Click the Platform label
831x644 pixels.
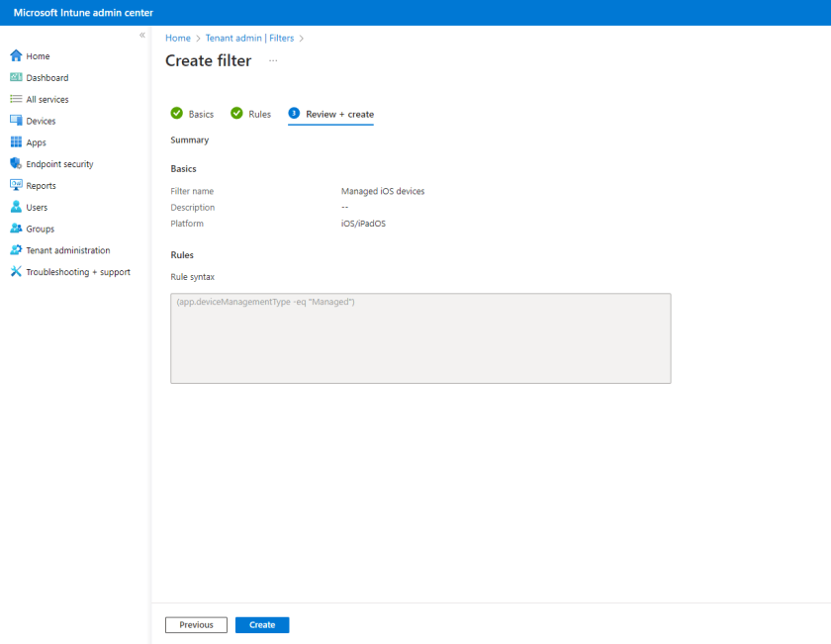(x=187, y=224)
